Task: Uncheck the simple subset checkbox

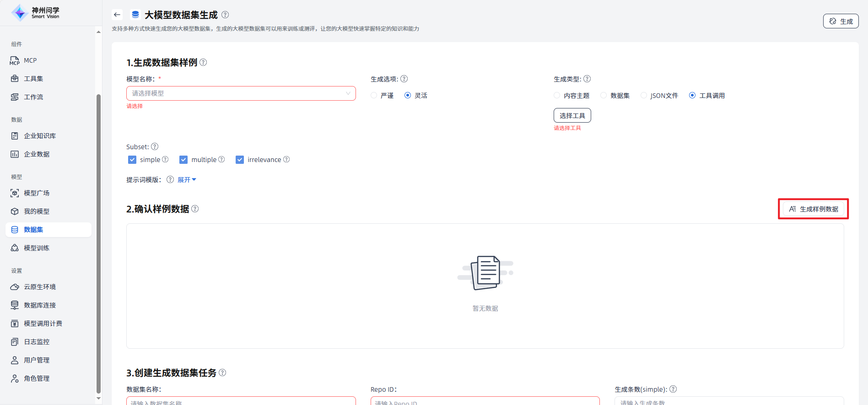Action: (132, 160)
